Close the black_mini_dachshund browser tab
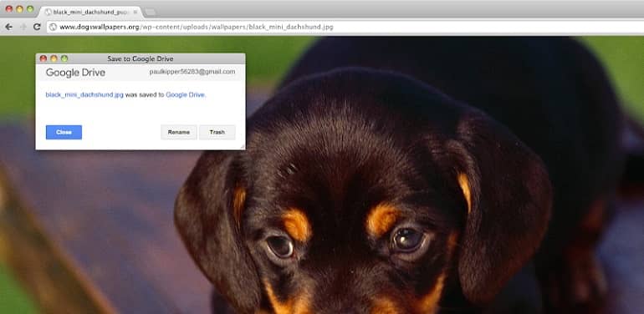The image size is (644, 314). pos(135,12)
